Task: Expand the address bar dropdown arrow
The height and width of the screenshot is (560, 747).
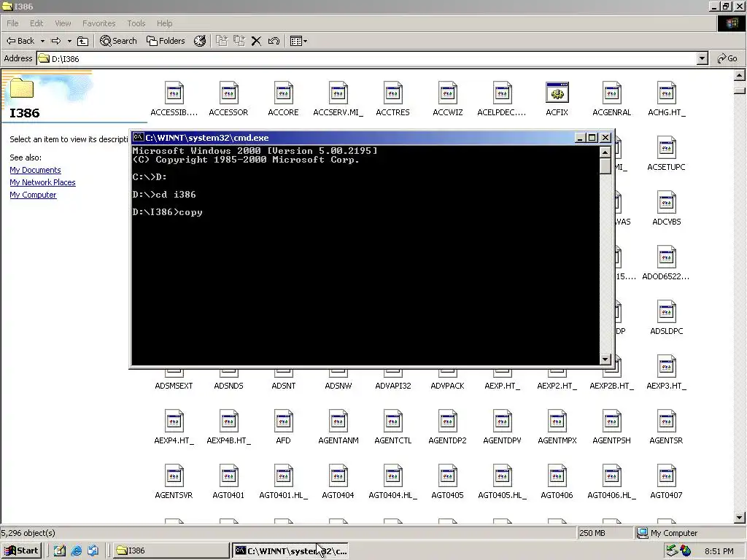Action: 702,58
